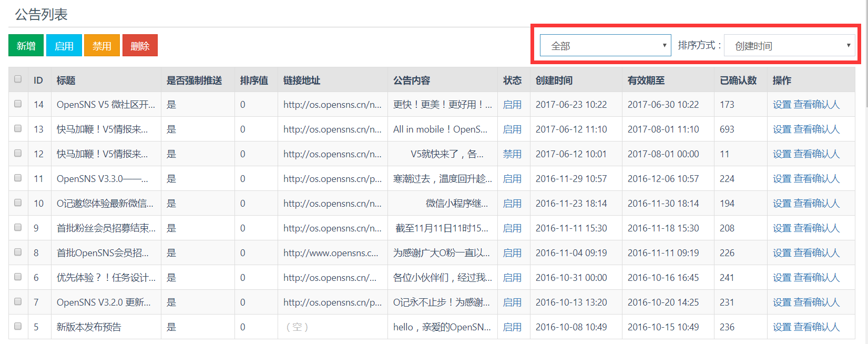Check the checkbox for announcement ID 13

click(18, 128)
